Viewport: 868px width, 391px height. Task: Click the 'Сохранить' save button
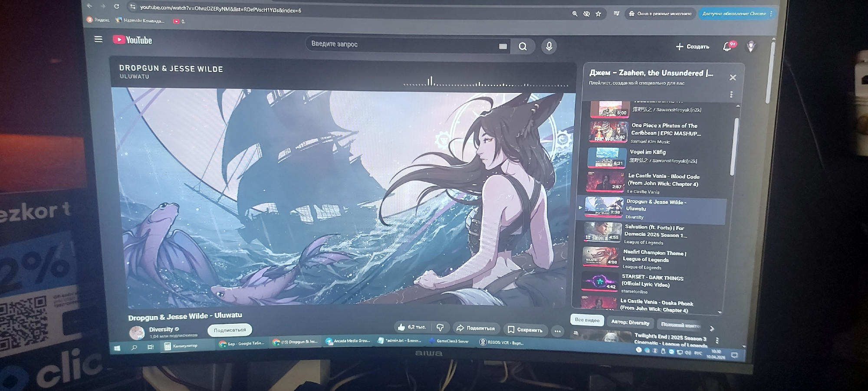coord(525,330)
